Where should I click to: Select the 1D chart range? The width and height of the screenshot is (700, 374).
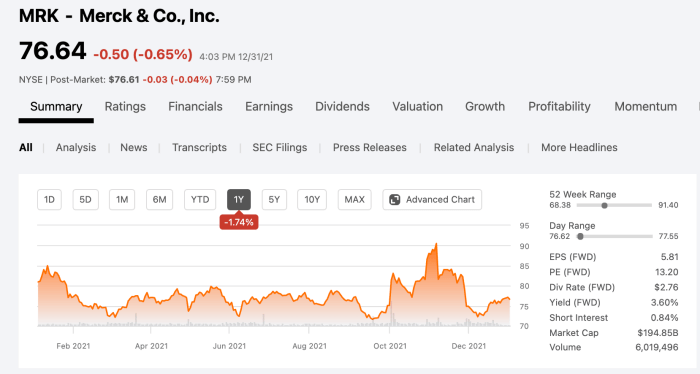pos(49,199)
